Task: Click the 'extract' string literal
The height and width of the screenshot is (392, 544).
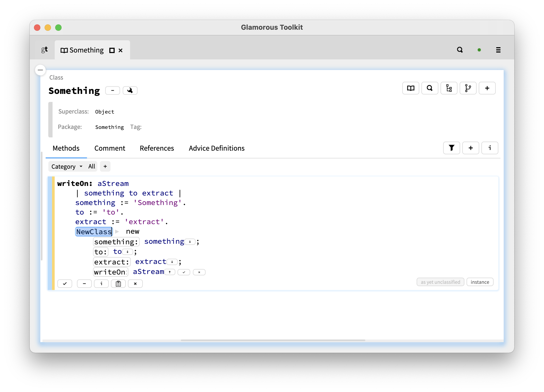Action: [144, 222]
